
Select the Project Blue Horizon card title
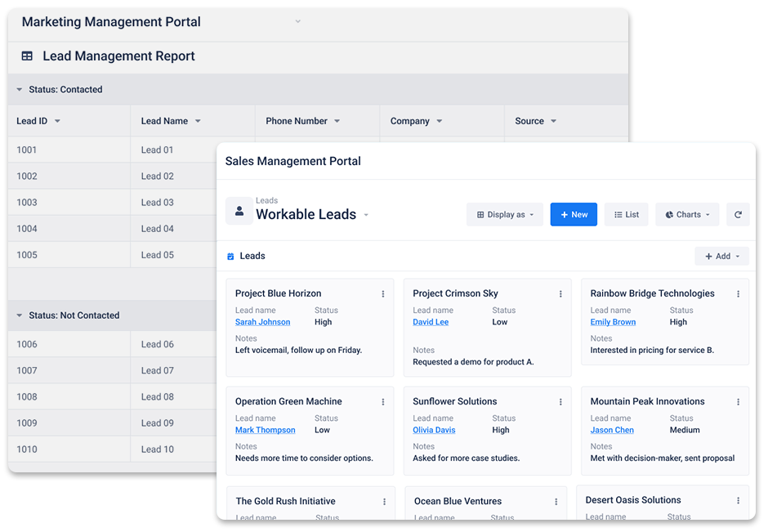279,293
